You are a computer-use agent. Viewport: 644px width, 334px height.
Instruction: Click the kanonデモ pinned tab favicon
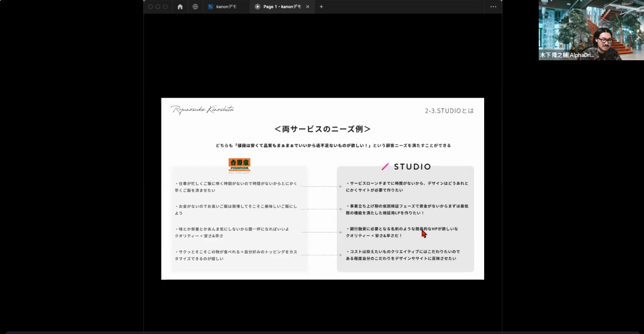(211, 7)
